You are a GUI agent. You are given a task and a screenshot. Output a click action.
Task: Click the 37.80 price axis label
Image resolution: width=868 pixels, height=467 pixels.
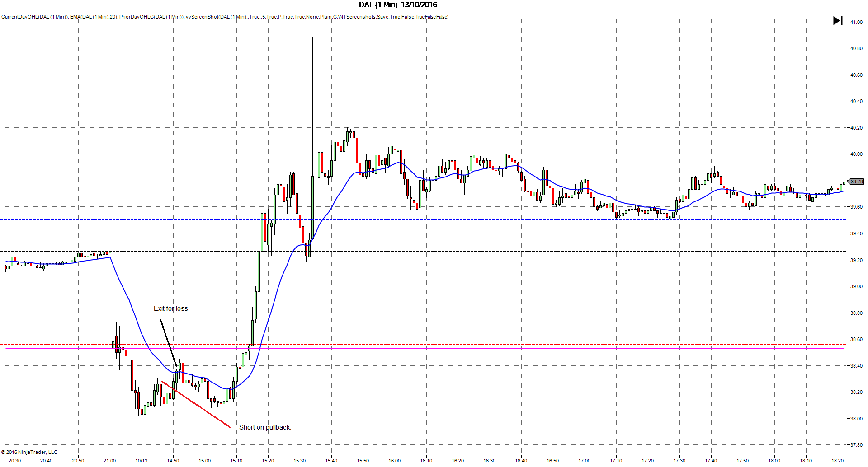click(856, 445)
